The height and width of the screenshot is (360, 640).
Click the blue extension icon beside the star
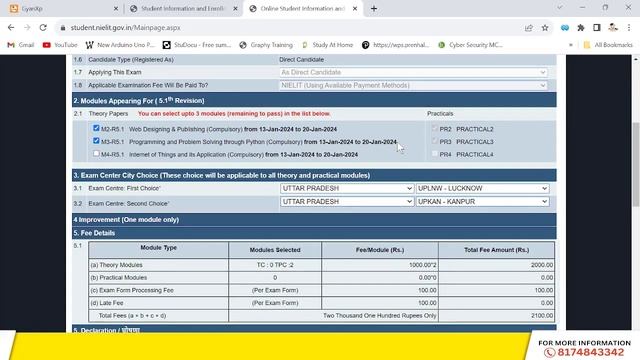[565, 28]
